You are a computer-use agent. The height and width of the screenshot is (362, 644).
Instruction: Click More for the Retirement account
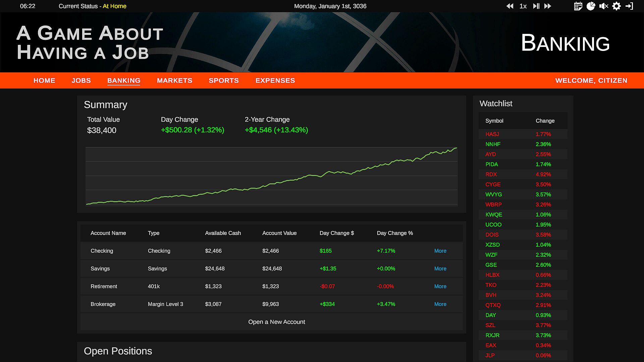click(440, 286)
